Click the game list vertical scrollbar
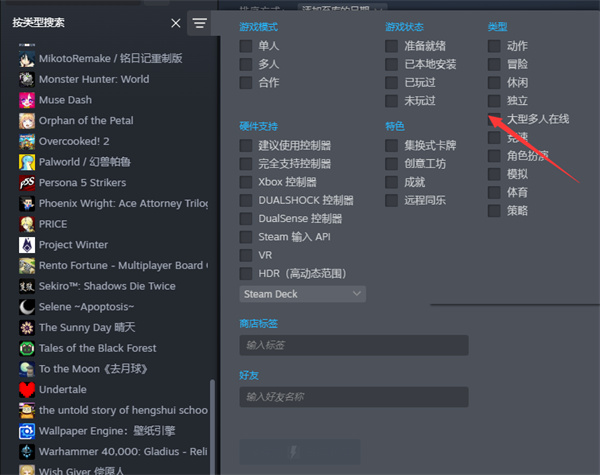Viewport: 600px width, 475px height. [212, 427]
